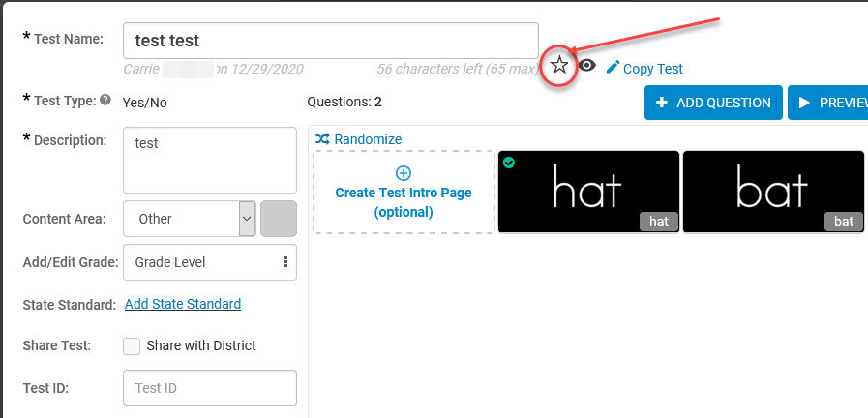The height and width of the screenshot is (418, 868).
Task: Click the plus circle in the intro page box
Action: (404, 173)
